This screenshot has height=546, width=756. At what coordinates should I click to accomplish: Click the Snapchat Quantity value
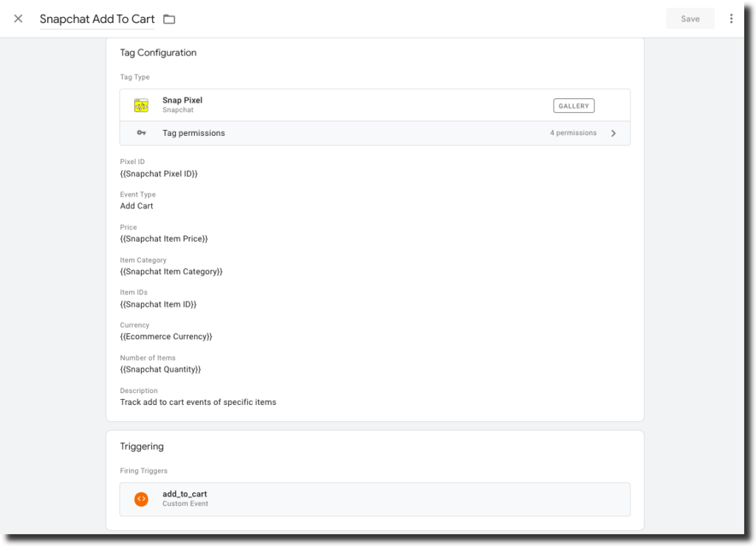(160, 369)
